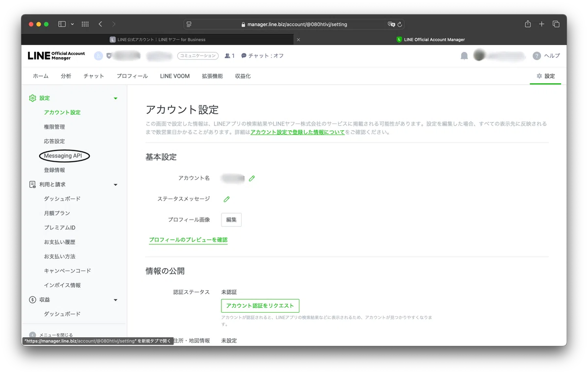The image size is (588, 374).
Task: Click the LINE Official Account Manager logo
Action: (56, 56)
